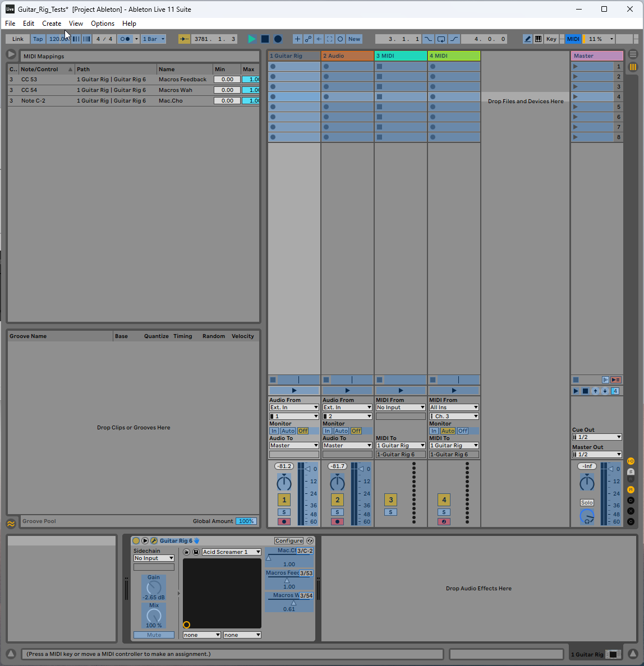Viewport: 644px width, 666px height.
Task: Open track 3 MIDI To 1 Guitar Rig dropdown
Action: click(x=401, y=446)
